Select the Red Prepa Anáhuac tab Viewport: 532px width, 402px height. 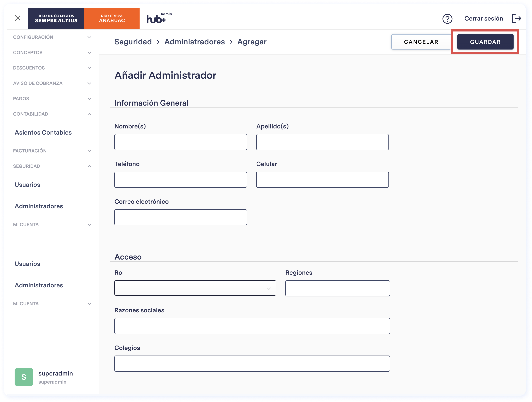pos(112,18)
